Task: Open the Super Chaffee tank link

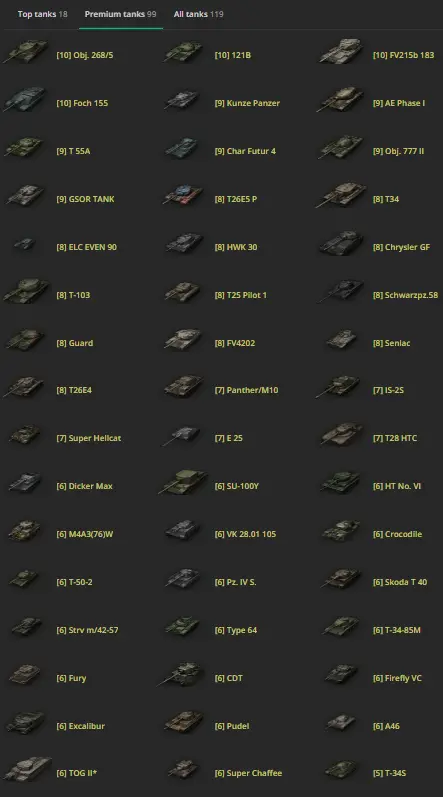Action: coord(248,773)
